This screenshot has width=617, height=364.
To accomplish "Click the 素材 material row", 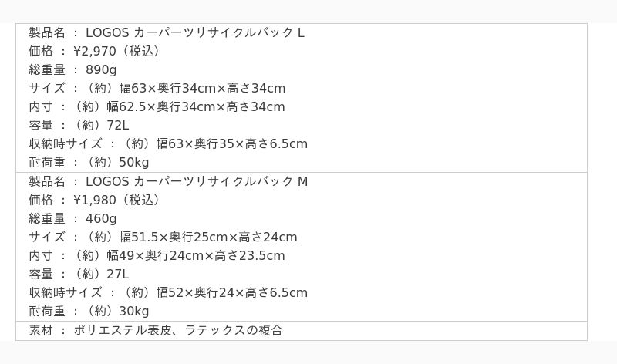I will point(302,331).
